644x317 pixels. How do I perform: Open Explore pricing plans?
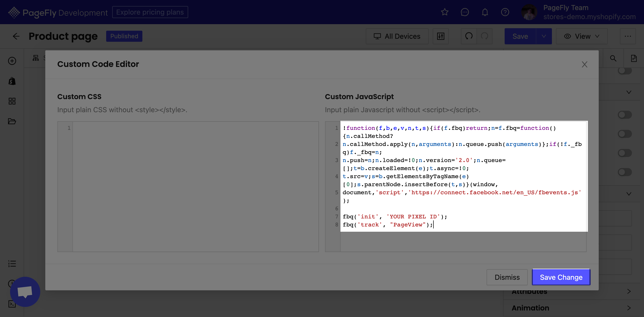(x=150, y=12)
